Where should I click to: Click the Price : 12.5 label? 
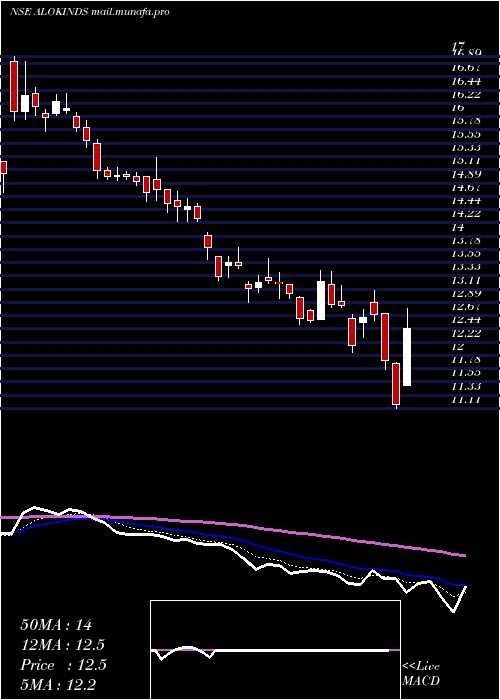click(x=63, y=665)
